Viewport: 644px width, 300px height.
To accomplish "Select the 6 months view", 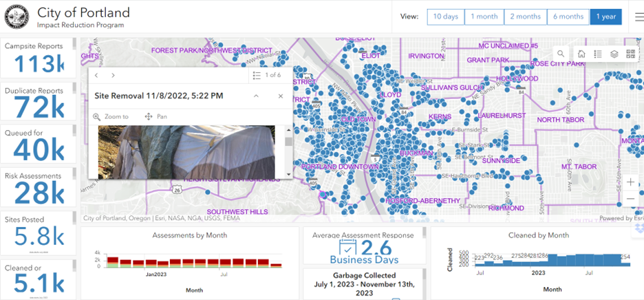I will tap(568, 17).
